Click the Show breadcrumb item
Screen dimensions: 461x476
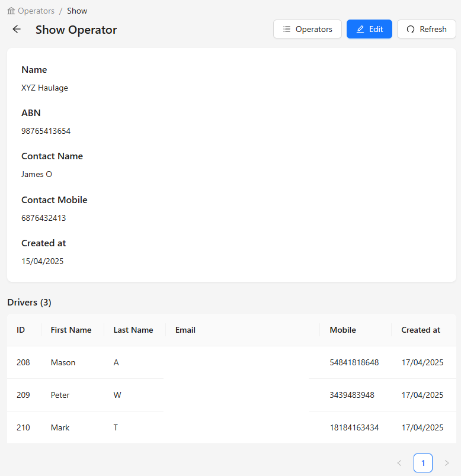click(x=77, y=11)
